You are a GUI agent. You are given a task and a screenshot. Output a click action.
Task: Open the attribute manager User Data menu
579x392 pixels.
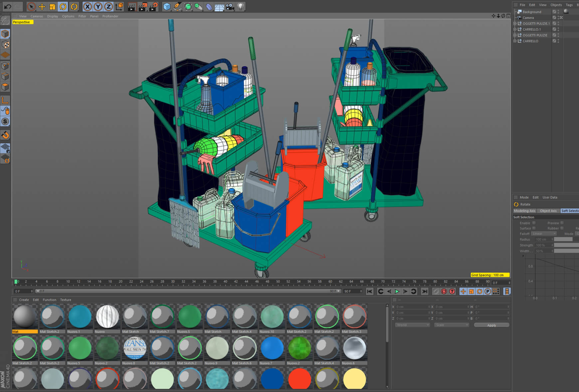click(x=550, y=197)
